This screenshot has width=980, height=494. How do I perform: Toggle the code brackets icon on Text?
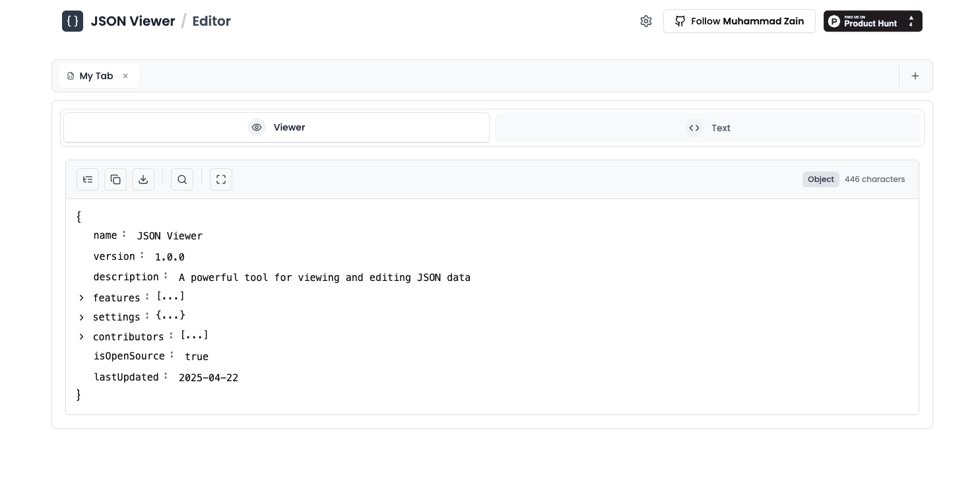click(694, 128)
